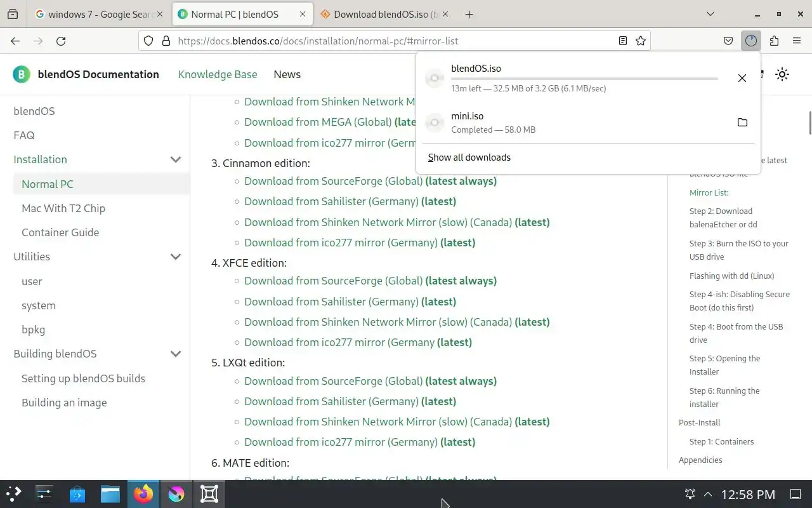Screen dimensions: 812x508
Task: Open the application launcher in taskbar
Action: 13,494
